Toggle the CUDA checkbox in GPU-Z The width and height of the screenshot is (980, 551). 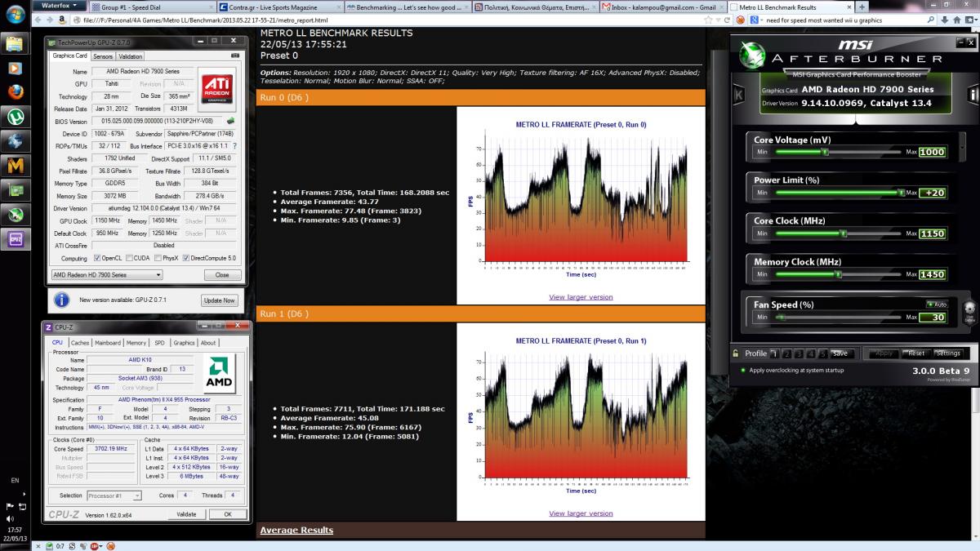click(128, 258)
